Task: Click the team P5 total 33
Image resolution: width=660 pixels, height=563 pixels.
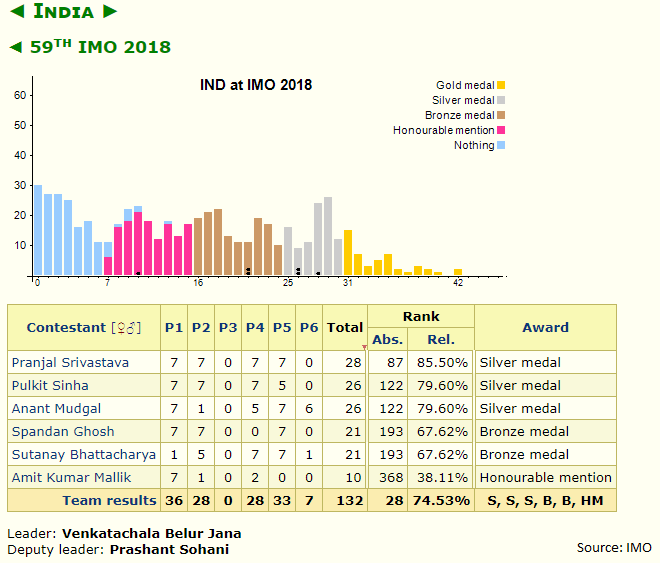Action: pyautogui.click(x=282, y=500)
